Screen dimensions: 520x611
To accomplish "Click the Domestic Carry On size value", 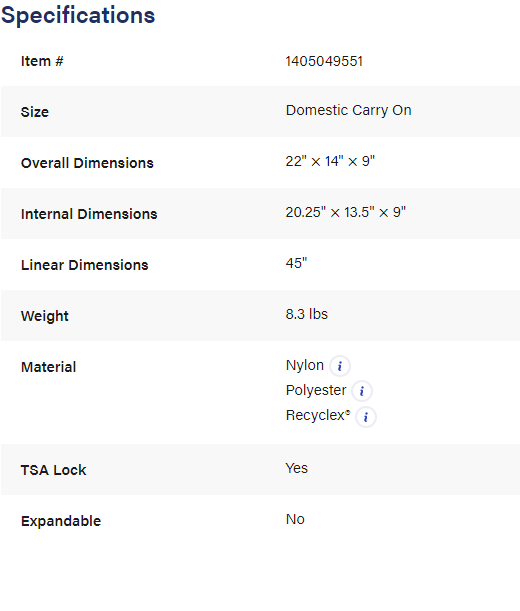I will 348,110.
